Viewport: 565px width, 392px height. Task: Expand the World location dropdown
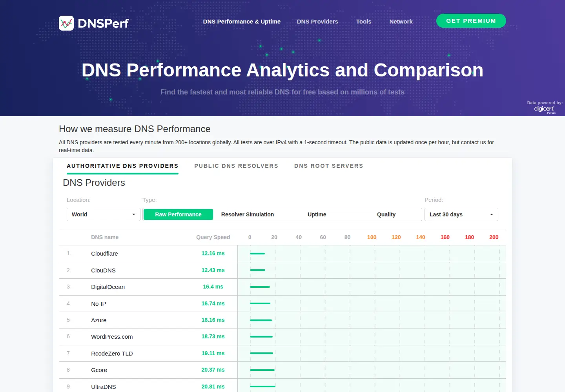click(104, 214)
